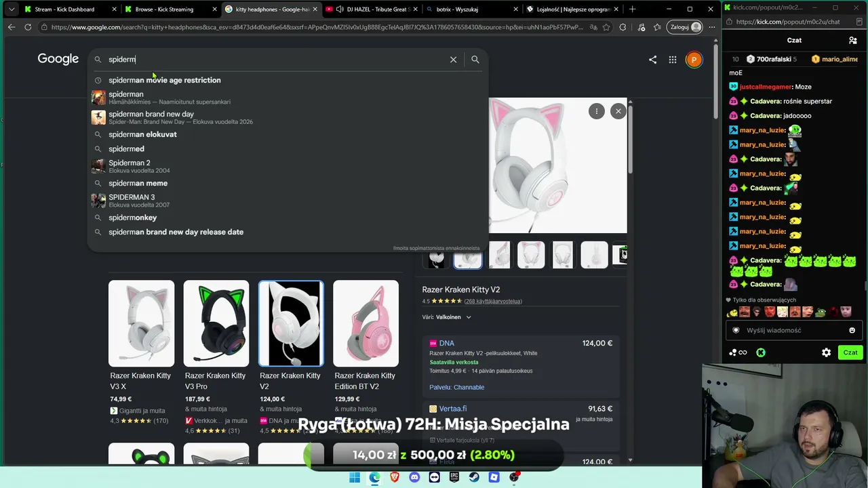This screenshot has height=488, width=868.
Task: Click username mario_alime in chat leaderboard
Action: pos(840,59)
